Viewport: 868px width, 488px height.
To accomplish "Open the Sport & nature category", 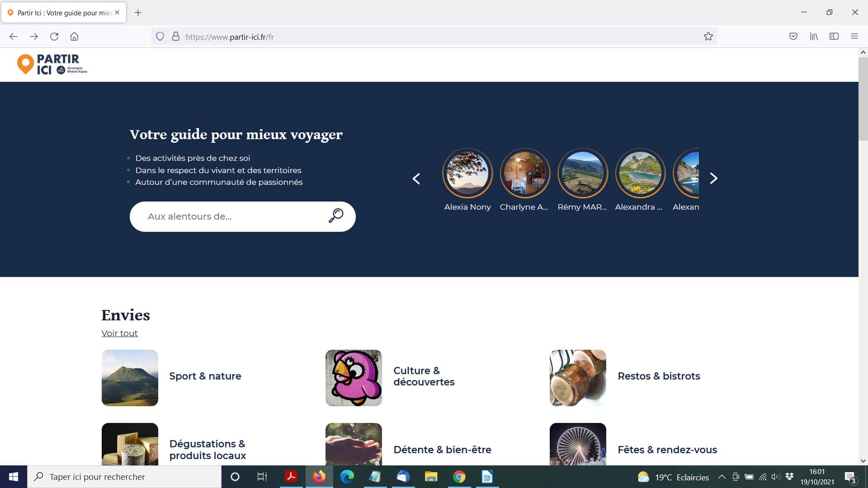I will [205, 376].
